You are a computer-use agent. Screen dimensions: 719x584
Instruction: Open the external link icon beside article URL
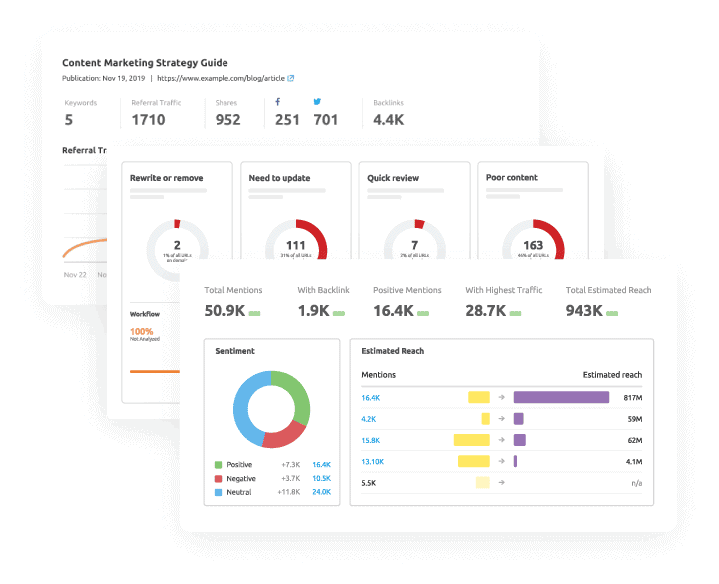[291, 78]
